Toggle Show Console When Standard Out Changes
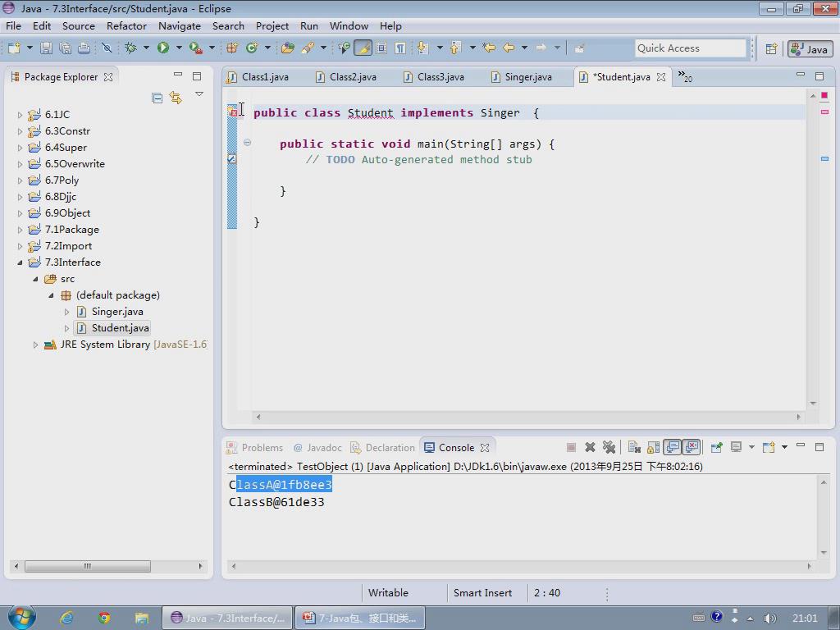The width and height of the screenshot is (840, 630). tap(673, 447)
